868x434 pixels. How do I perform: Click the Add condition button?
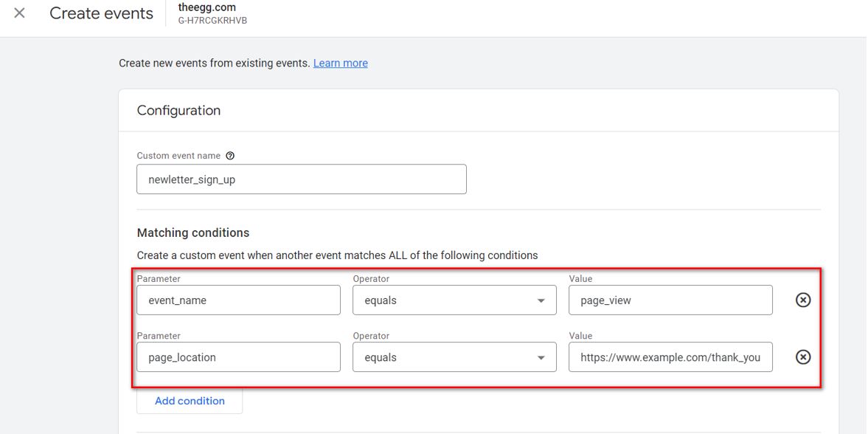point(190,401)
